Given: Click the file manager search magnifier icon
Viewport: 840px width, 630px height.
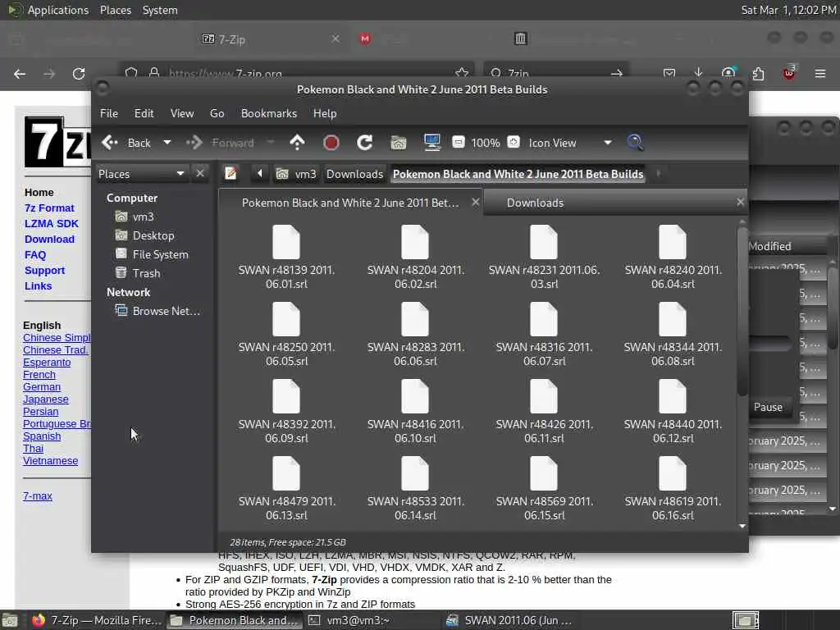Looking at the screenshot, I should pos(635,143).
